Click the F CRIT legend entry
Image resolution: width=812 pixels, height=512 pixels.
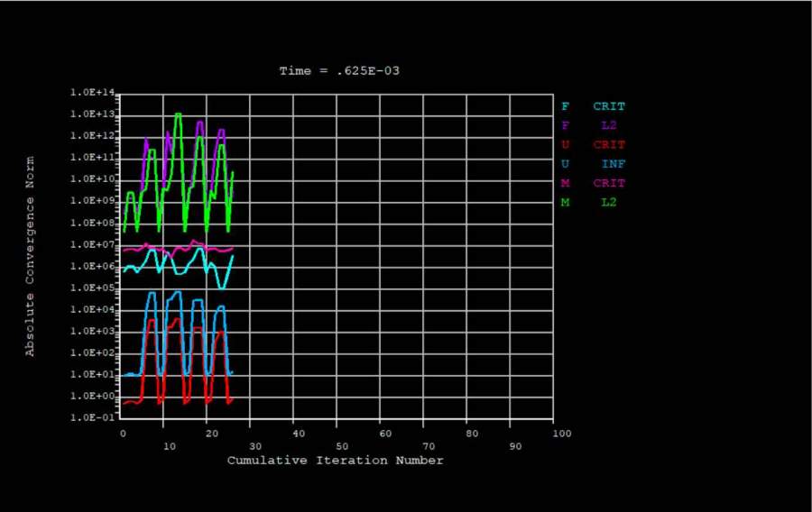pyautogui.click(x=593, y=106)
